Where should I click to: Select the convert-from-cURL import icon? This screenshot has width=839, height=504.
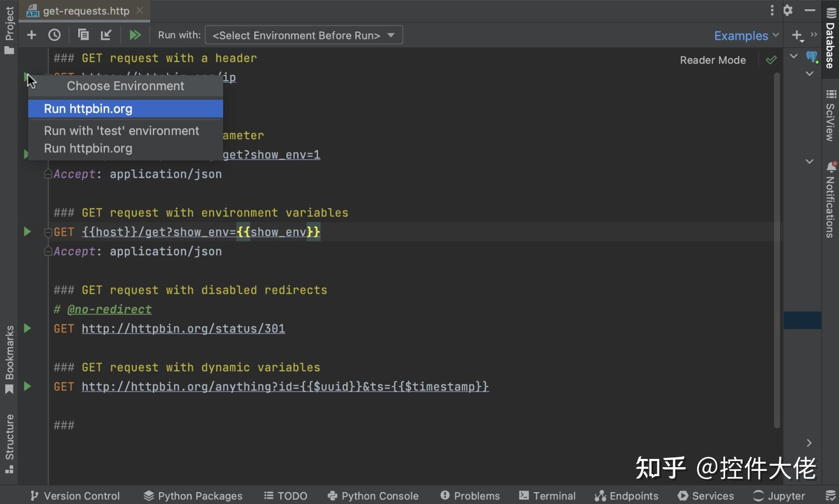click(x=107, y=35)
